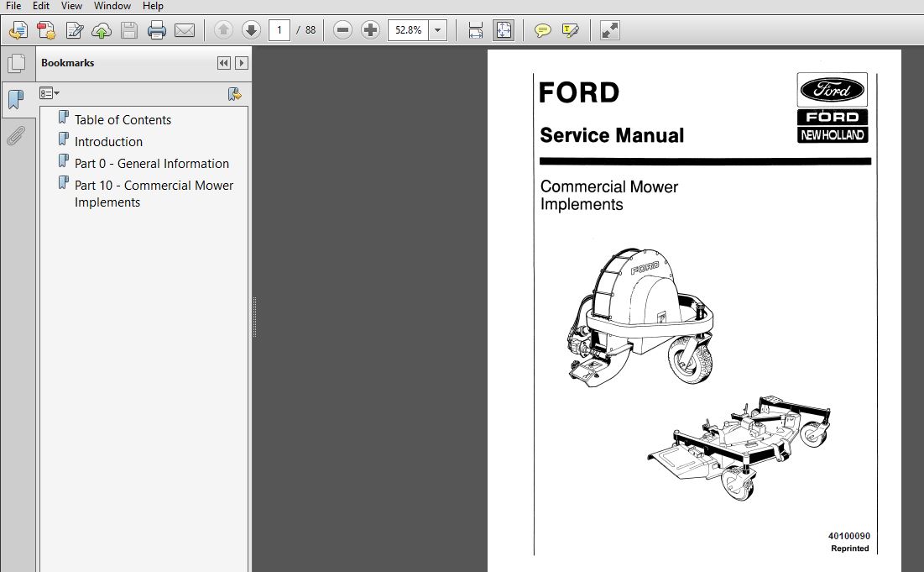The width and height of the screenshot is (924, 572).
Task: Print the document using printer icon
Action: (157, 30)
